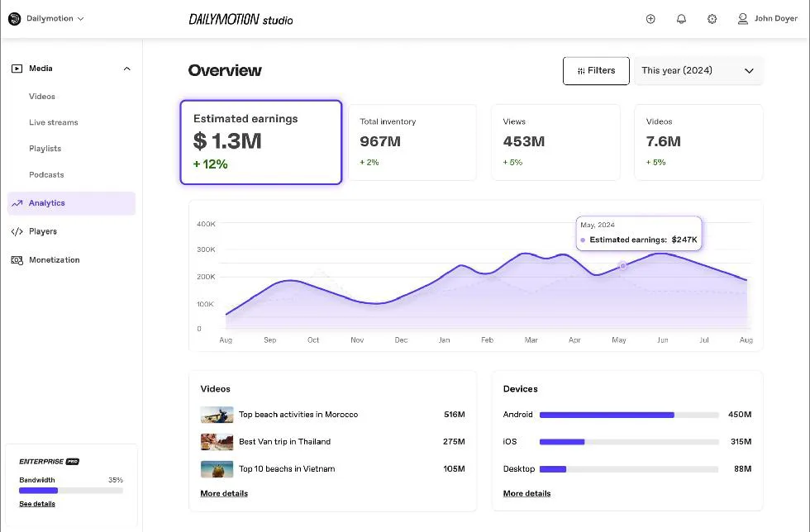The height and width of the screenshot is (532, 810).
Task: Open More details under Videos
Action: coord(224,493)
